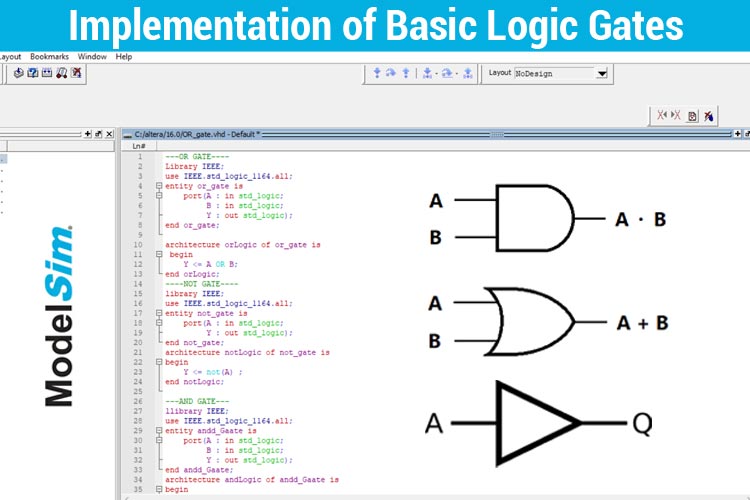Click 'end not_gate;' on line 20
The image size is (750, 500).
[194, 343]
